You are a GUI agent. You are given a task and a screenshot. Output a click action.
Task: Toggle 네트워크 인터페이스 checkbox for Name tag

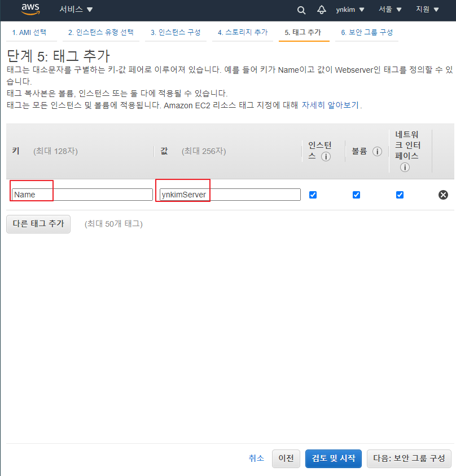pyautogui.click(x=400, y=195)
